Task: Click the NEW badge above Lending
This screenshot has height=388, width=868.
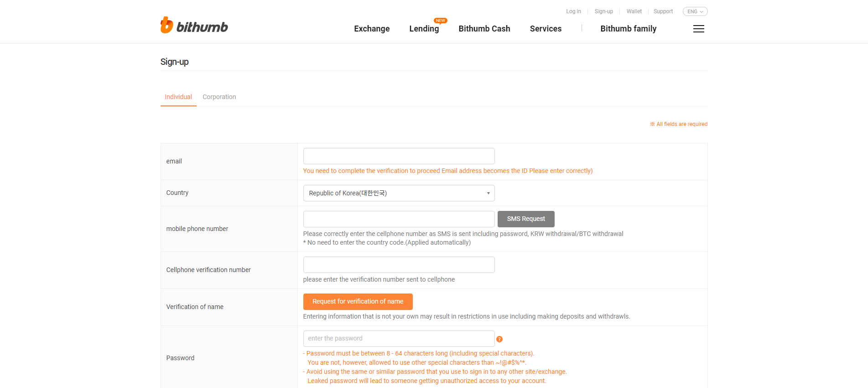Action: click(440, 21)
